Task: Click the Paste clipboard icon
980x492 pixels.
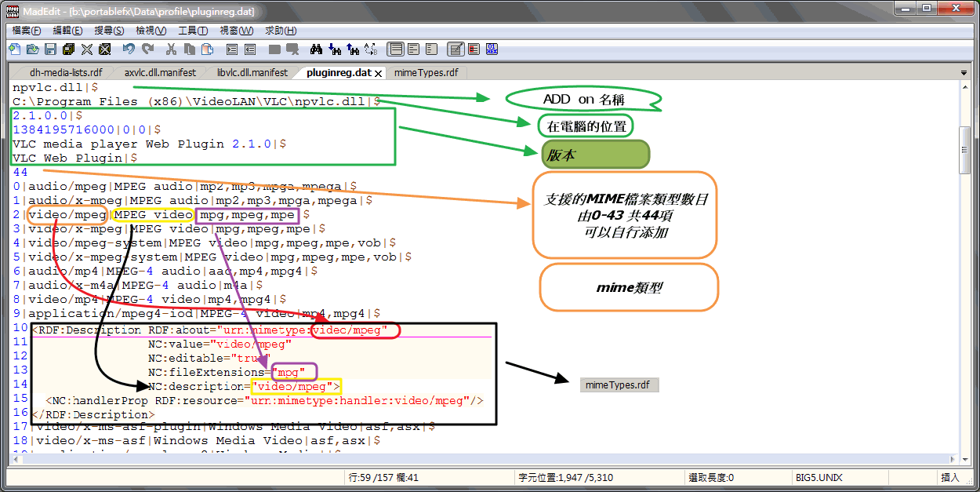Action: coord(207,49)
